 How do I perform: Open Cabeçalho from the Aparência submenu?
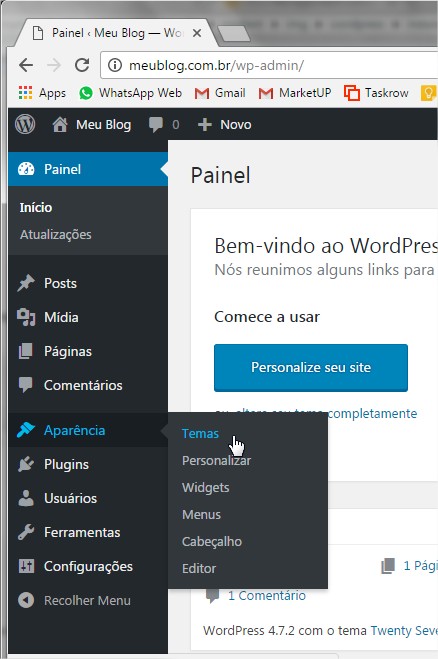coord(212,541)
